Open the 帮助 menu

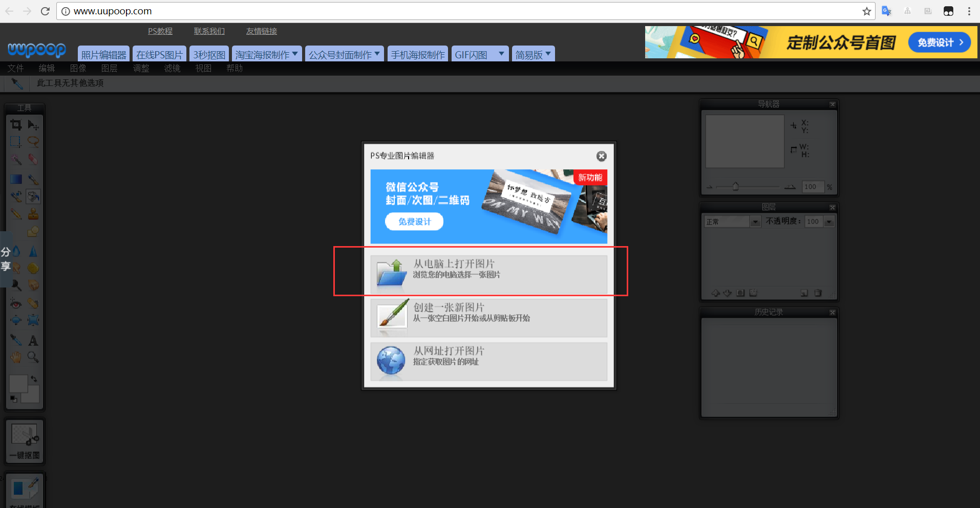tap(235, 68)
